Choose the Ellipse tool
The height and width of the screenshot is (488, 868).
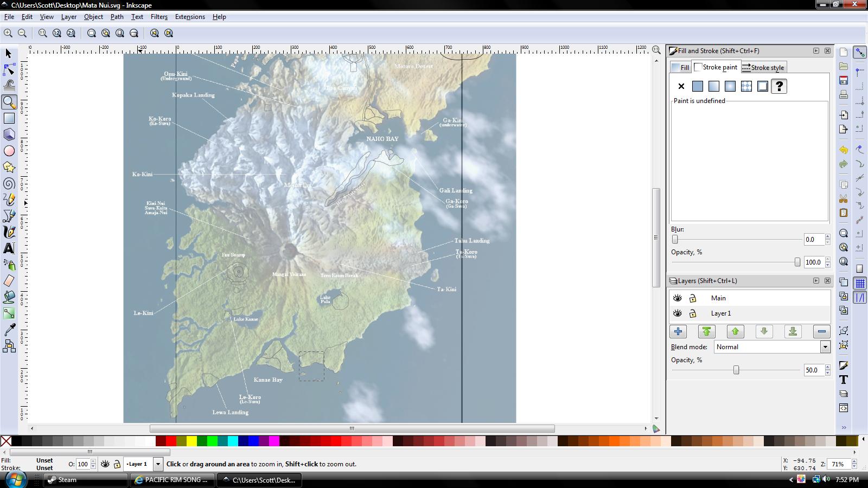[9, 151]
